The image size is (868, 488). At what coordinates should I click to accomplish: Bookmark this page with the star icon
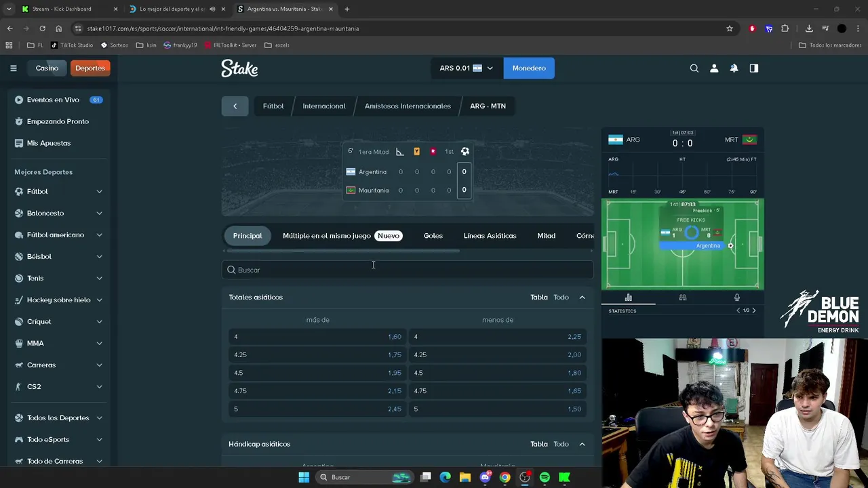pyautogui.click(x=730, y=28)
